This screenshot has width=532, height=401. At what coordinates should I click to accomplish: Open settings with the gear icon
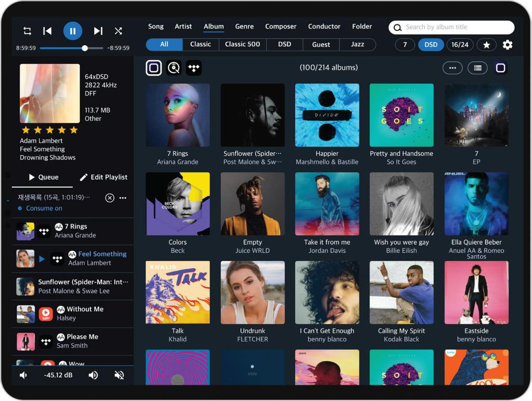[508, 45]
